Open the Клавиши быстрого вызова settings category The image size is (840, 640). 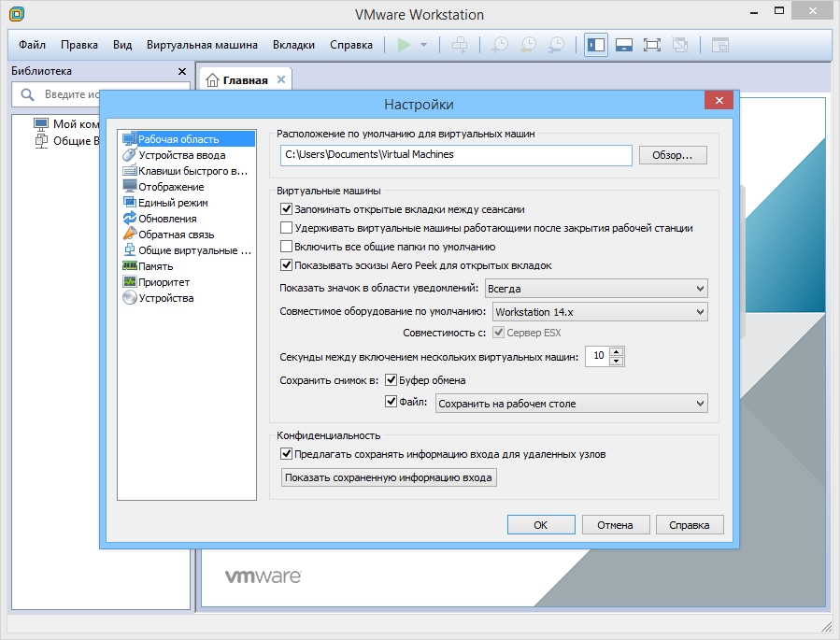(192, 171)
